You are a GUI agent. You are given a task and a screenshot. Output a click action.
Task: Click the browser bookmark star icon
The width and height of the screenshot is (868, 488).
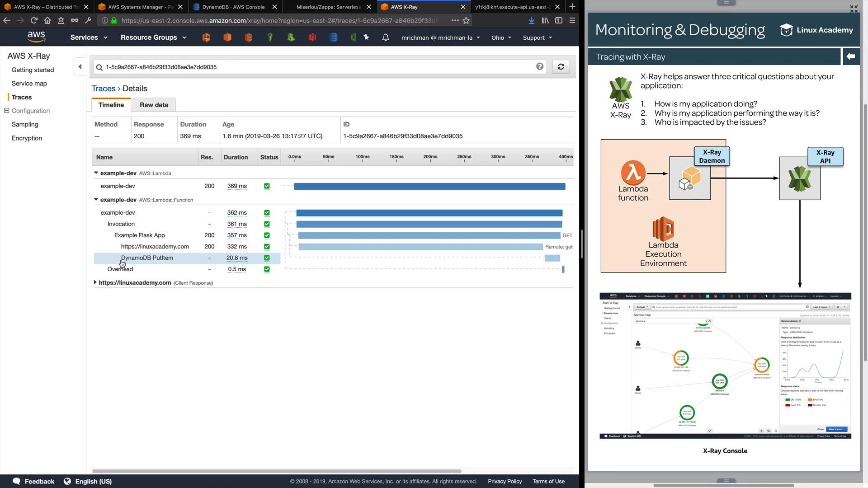tap(466, 20)
